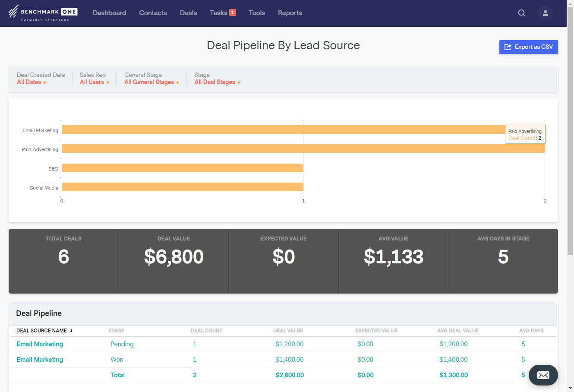574x392 pixels.
Task: Open the Tasks menu item
Action: click(218, 13)
